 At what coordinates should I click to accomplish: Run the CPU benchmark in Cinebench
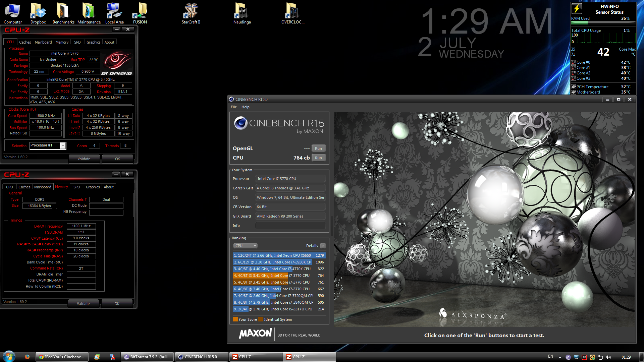pyautogui.click(x=318, y=158)
